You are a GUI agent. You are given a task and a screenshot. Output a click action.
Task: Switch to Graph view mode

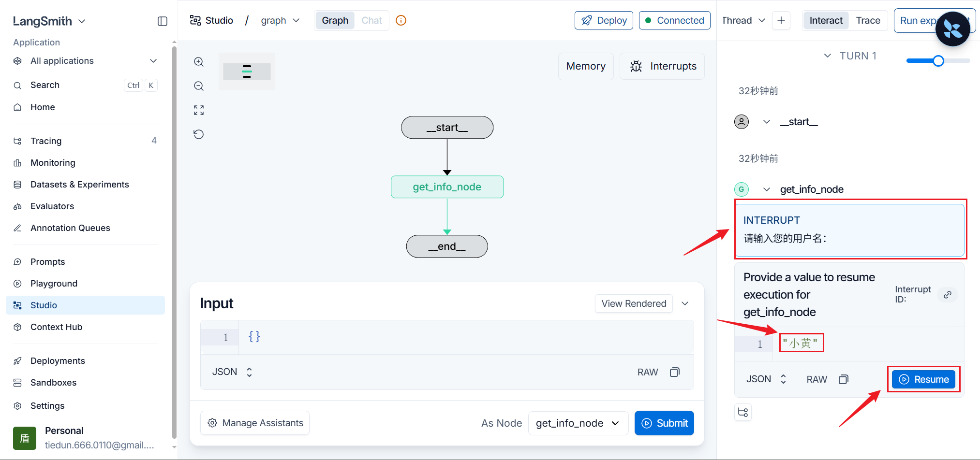(x=335, y=20)
